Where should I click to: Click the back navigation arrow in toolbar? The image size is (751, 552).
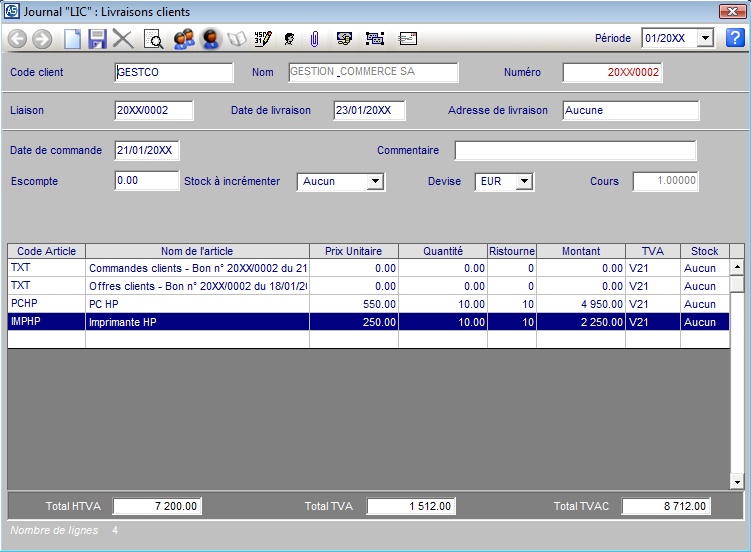pyautogui.click(x=18, y=39)
